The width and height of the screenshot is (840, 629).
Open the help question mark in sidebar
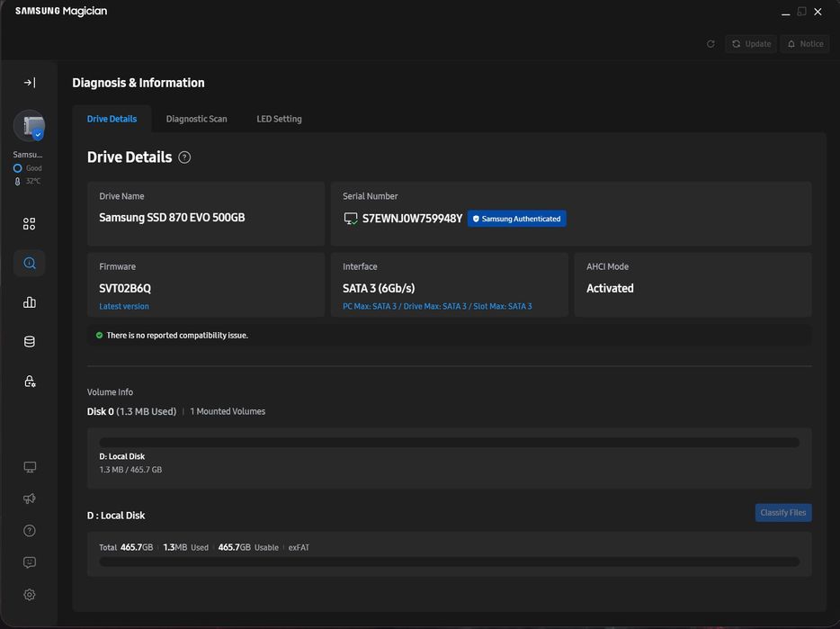(x=30, y=531)
